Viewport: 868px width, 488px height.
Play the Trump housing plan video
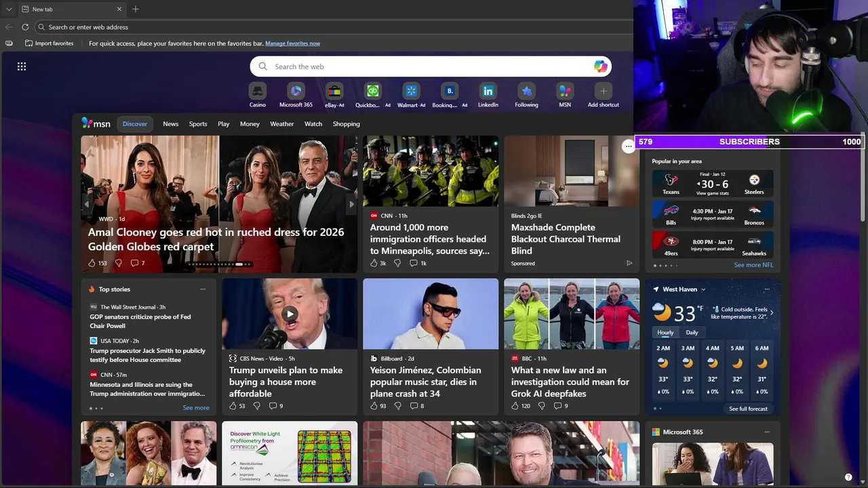point(290,314)
